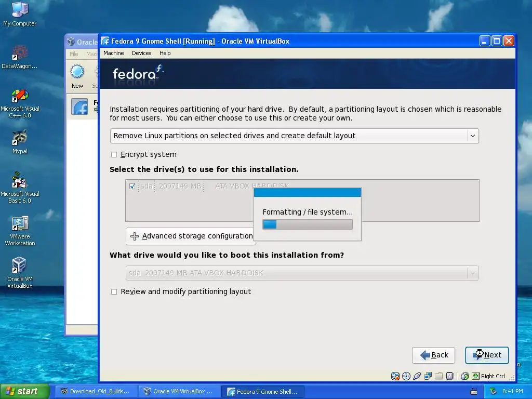532x399 pixels.
Task: Click the host key green arrow icon
Action: [x=476, y=376]
